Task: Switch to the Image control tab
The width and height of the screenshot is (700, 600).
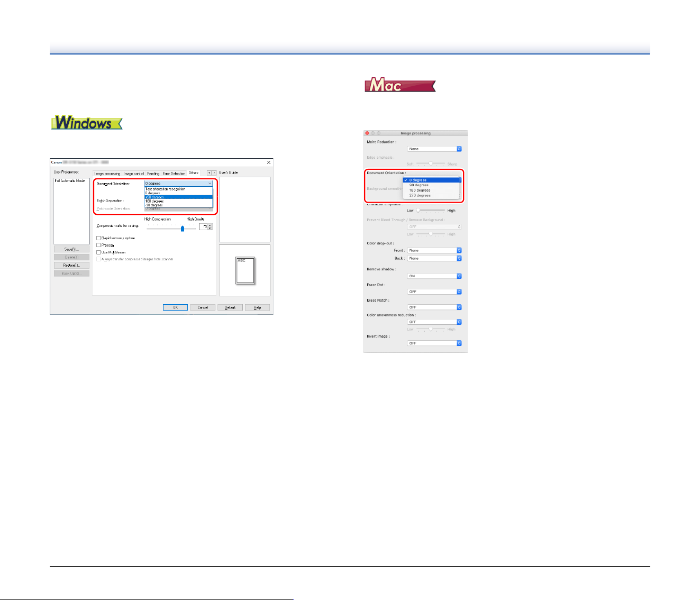Action: click(x=134, y=174)
